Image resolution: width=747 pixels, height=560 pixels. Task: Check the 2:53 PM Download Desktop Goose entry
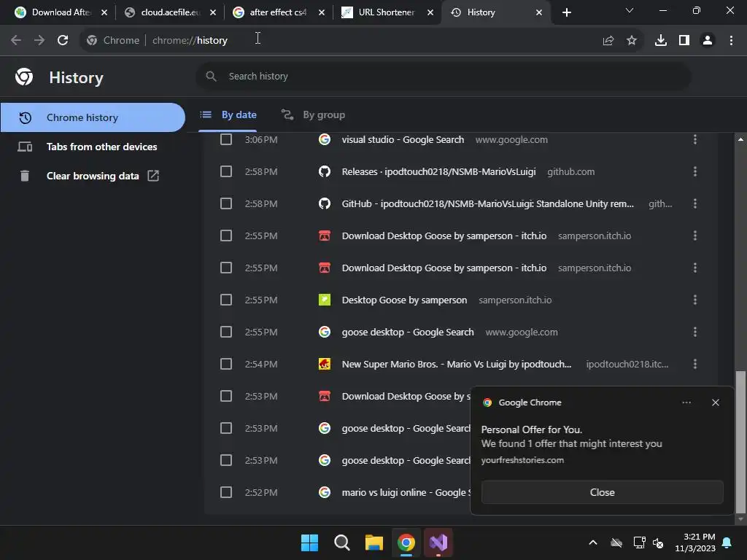(x=226, y=396)
